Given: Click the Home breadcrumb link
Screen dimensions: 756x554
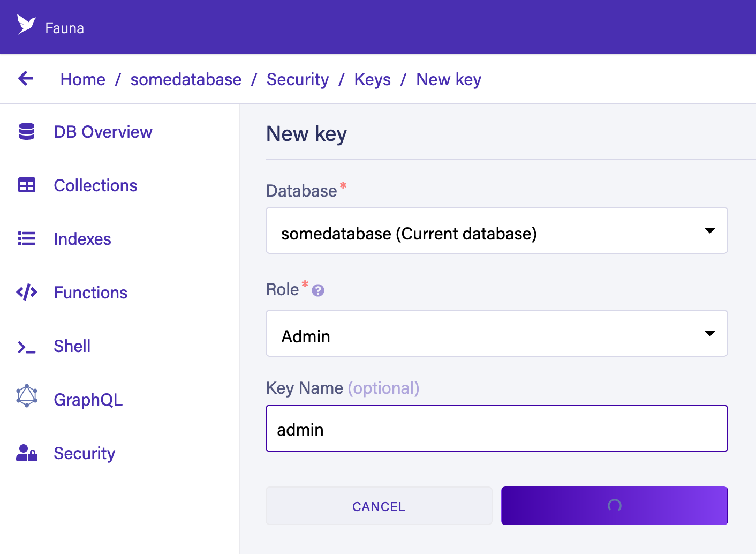Looking at the screenshot, I should click(x=83, y=79).
